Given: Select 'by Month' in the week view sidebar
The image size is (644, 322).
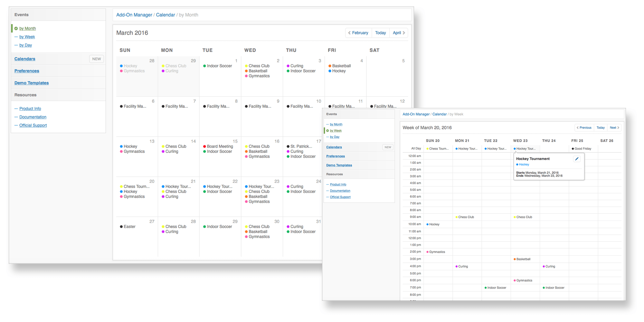Looking at the screenshot, I should [336, 124].
